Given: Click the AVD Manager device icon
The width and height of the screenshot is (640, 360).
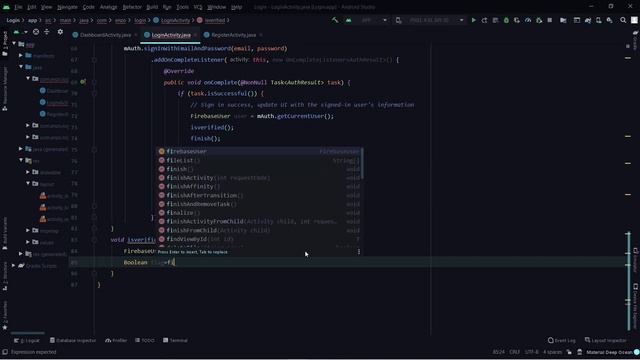Looking at the screenshot, I should coord(598,20).
